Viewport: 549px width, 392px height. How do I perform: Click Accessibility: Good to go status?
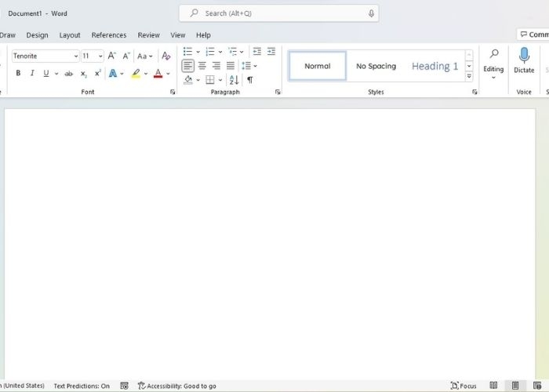click(x=176, y=386)
